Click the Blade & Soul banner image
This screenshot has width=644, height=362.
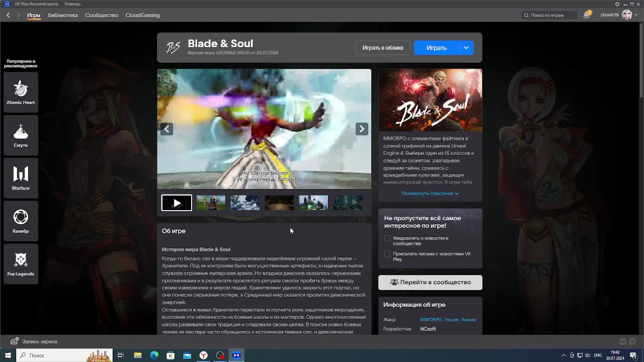click(x=430, y=100)
